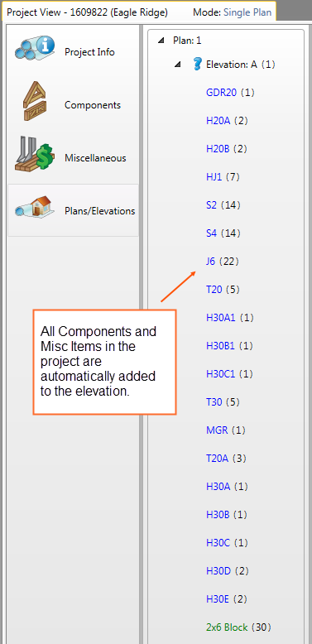Open the GDR20 component
Screen dimensions: 312x644
[221, 93]
